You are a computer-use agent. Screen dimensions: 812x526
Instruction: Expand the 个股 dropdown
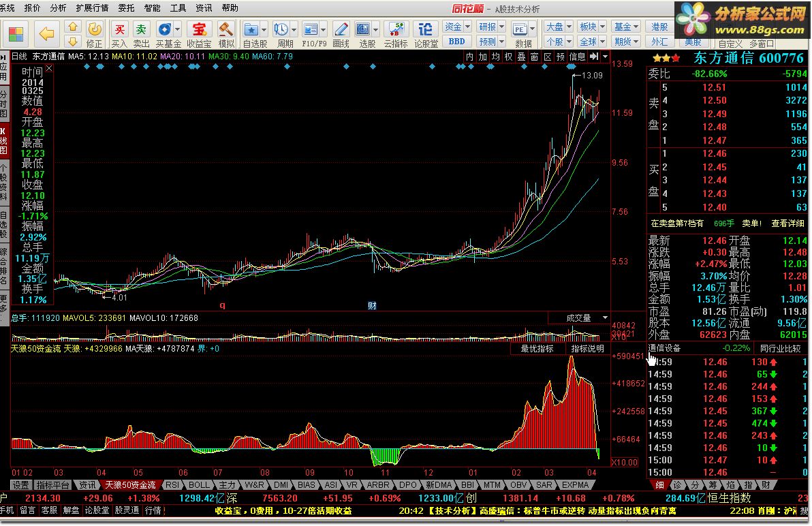tap(569, 42)
